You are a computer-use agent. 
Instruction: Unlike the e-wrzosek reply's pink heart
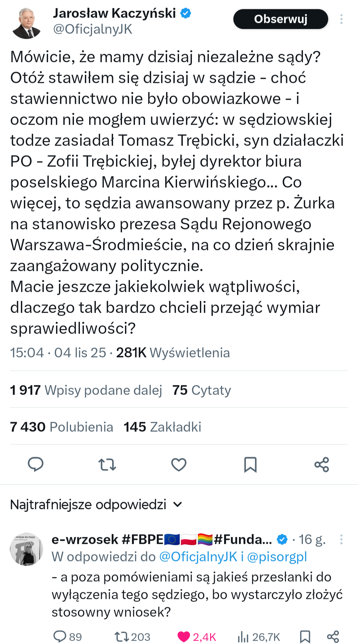point(184,637)
